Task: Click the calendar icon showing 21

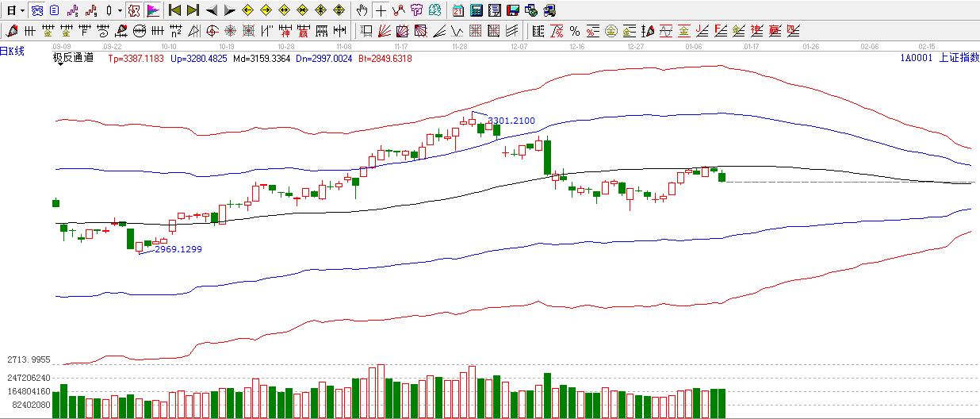Action: click(x=458, y=10)
